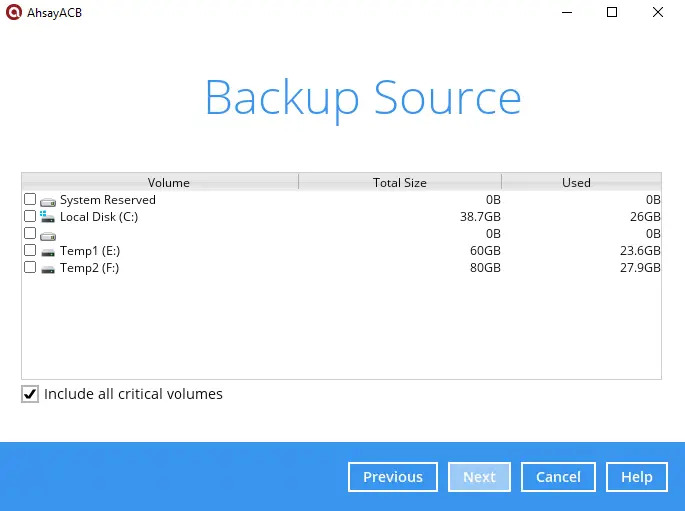Click the unnamed volume's drive icon
Image resolution: width=685 pixels, height=511 pixels.
(x=48, y=234)
